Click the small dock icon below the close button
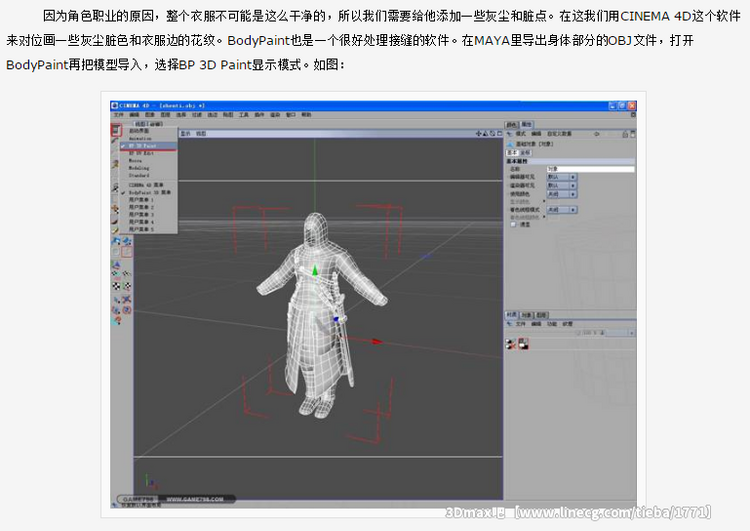Screen dimensions: 750x531 point(633,115)
